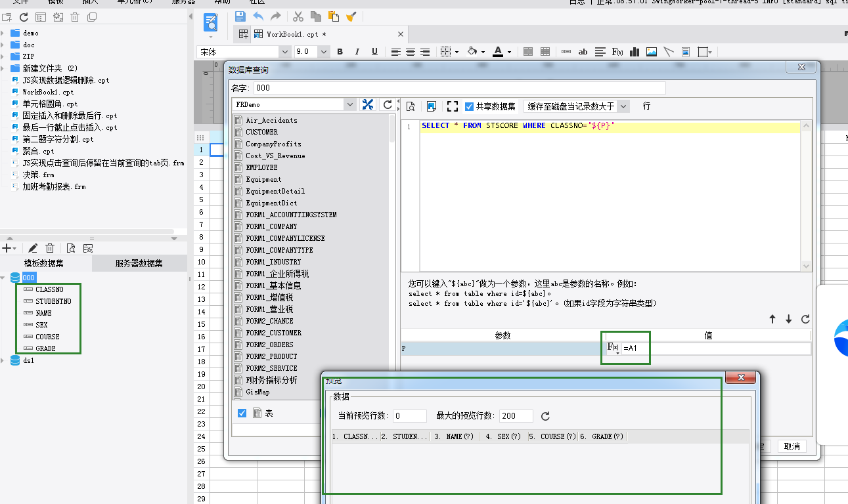Toggle the 共享数据集 checkbox
Viewport: 848px width, 504px height.
469,106
